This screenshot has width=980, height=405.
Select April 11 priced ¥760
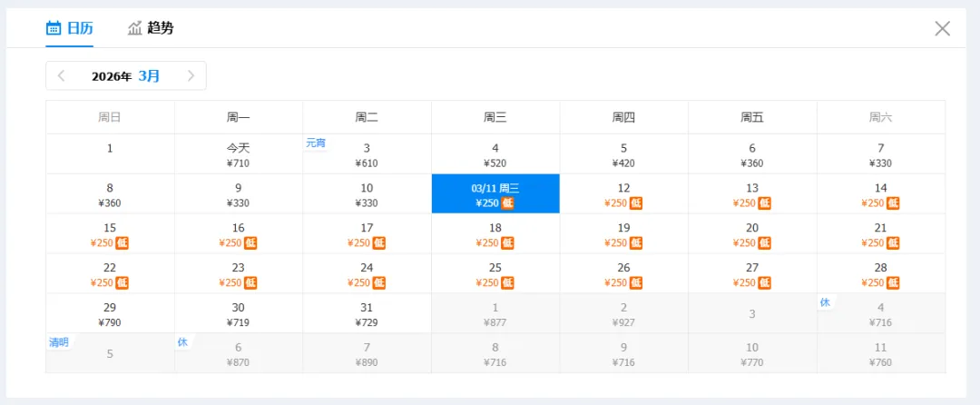(x=880, y=354)
